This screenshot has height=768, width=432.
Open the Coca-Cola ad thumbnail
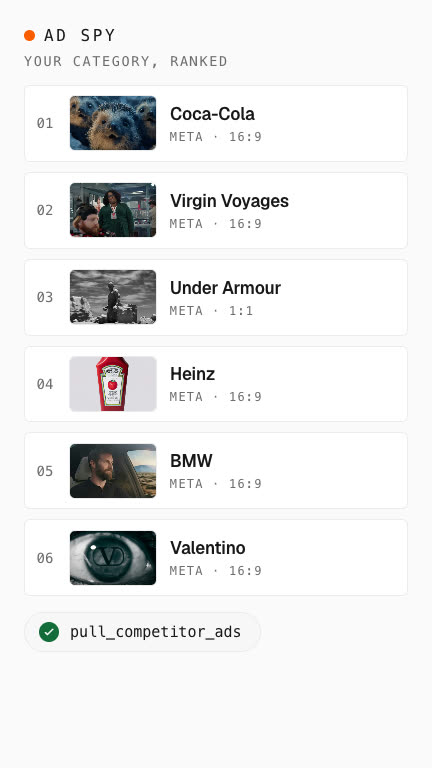click(x=113, y=123)
